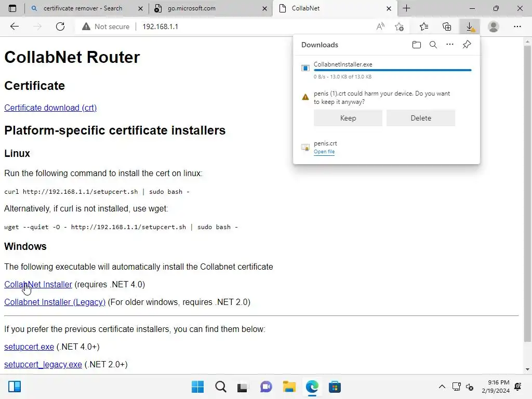Click the CollabnetInstaller.exe file icon
The height and width of the screenshot is (399, 532).
pyautogui.click(x=305, y=68)
